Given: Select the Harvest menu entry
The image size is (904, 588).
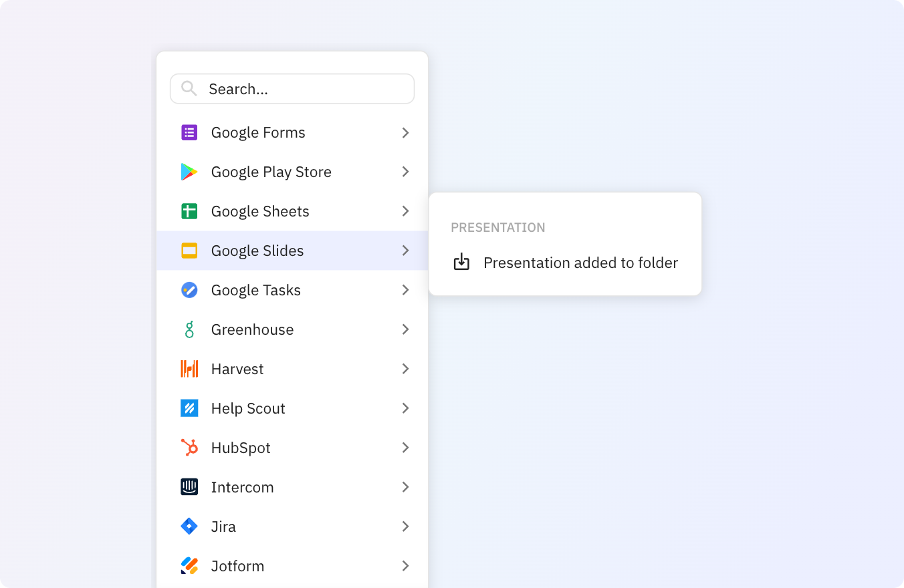Looking at the screenshot, I should [292, 369].
